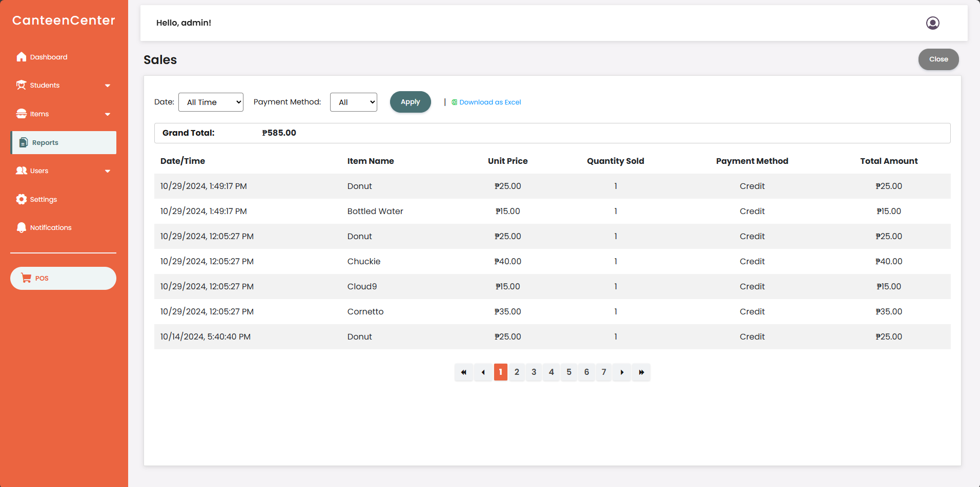Select the Cornetto item cell
The height and width of the screenshot is (487, 980).
click(365, 311)
